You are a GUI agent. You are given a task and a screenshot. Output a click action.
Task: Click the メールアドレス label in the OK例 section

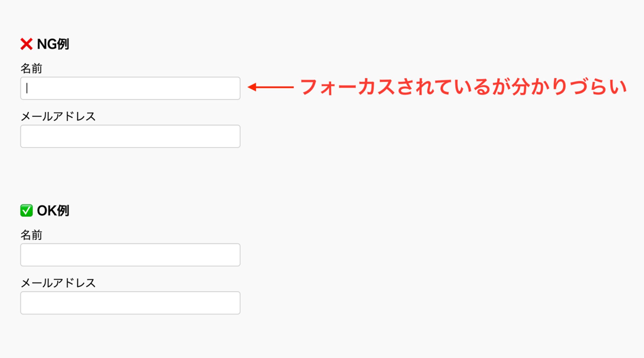point(58,283)
